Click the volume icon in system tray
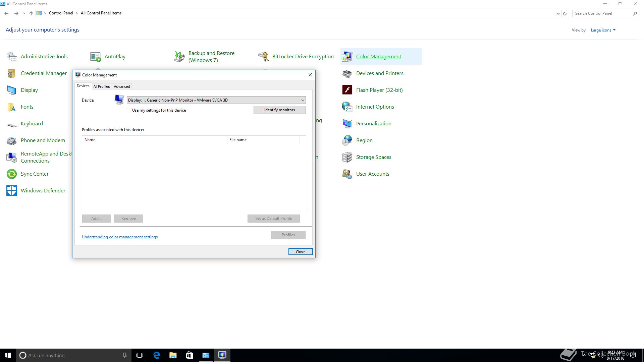This screenshot has width=644, height=362. point(600,356)
